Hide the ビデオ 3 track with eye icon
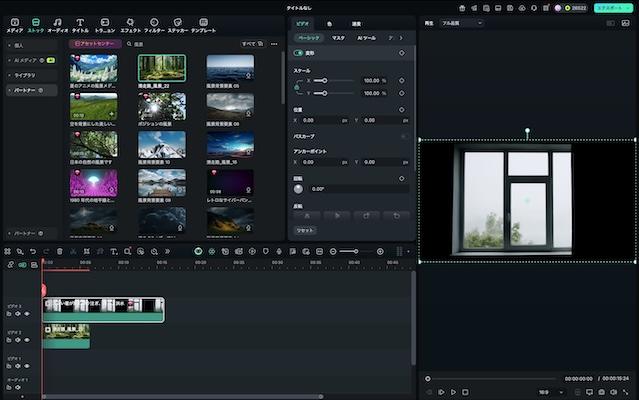This screenshot has height=400, width=639. coord(27,313)
